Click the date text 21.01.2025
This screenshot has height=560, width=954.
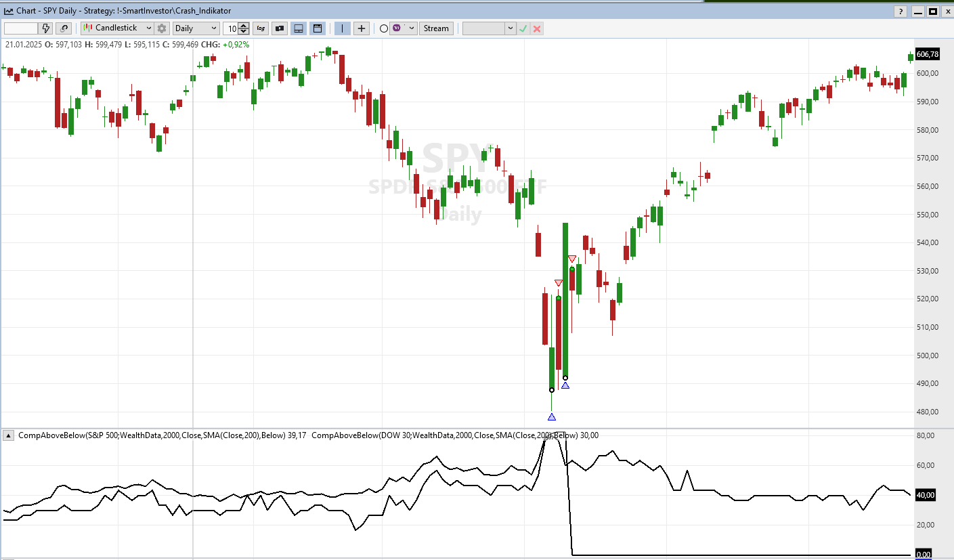[x=24, y=45]
